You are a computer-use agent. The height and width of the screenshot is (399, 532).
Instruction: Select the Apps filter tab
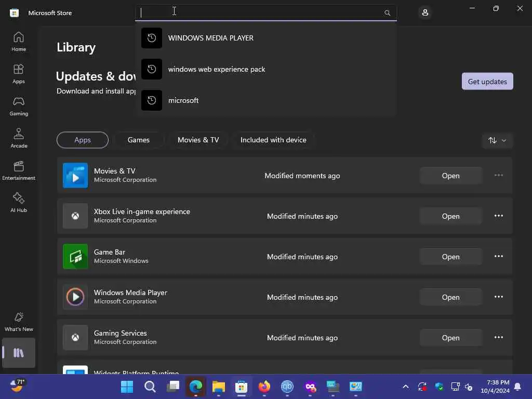83,140
